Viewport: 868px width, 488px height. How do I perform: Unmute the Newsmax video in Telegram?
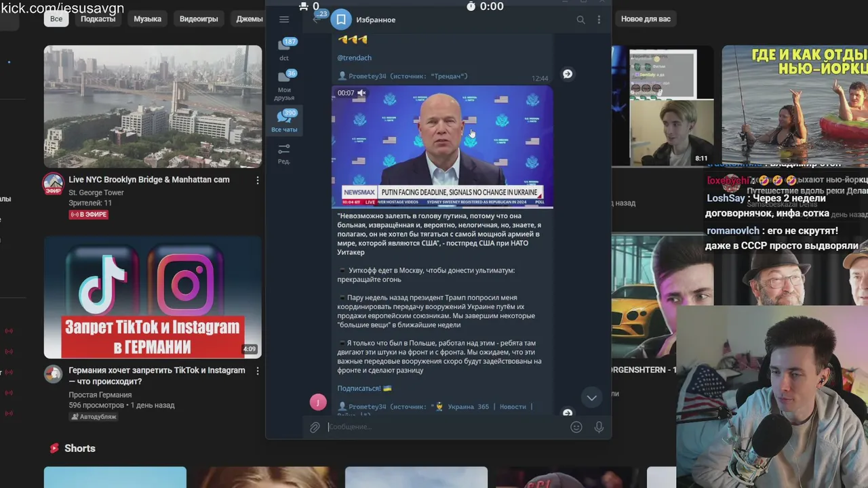tap(361, 93)
